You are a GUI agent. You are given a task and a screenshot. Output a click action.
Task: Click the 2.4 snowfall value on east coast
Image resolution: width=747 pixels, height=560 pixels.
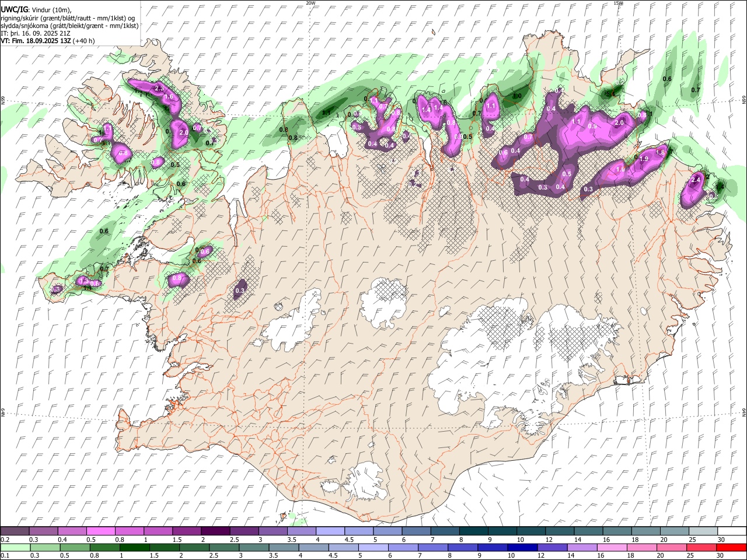pos(695,180)
